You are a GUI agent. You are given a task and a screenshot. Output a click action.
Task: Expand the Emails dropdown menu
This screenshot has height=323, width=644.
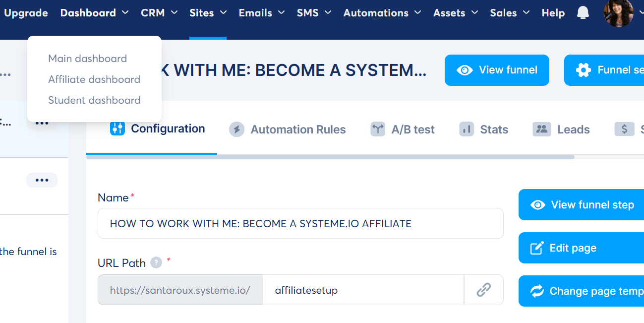tap(261, 13)
